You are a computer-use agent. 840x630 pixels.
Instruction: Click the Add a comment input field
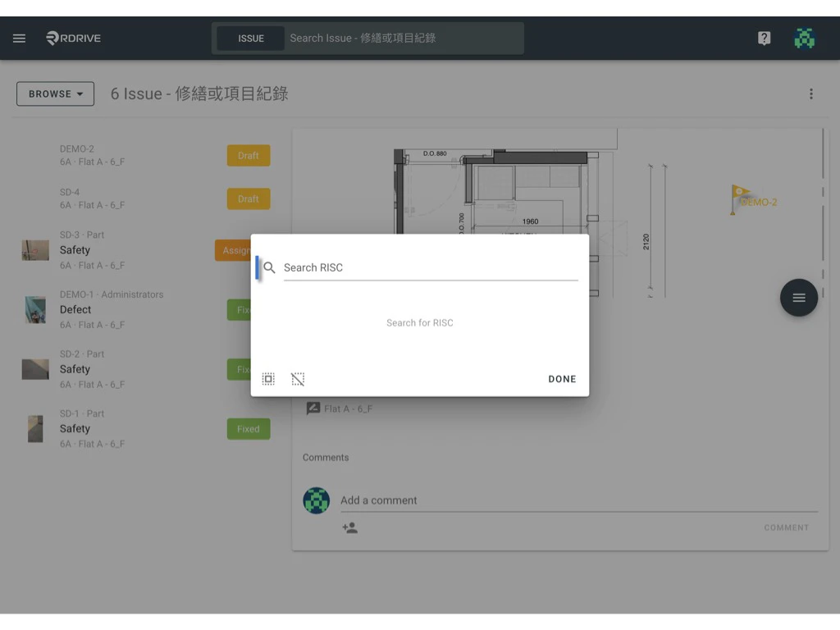pyautogui.click(x=492, y=500)
